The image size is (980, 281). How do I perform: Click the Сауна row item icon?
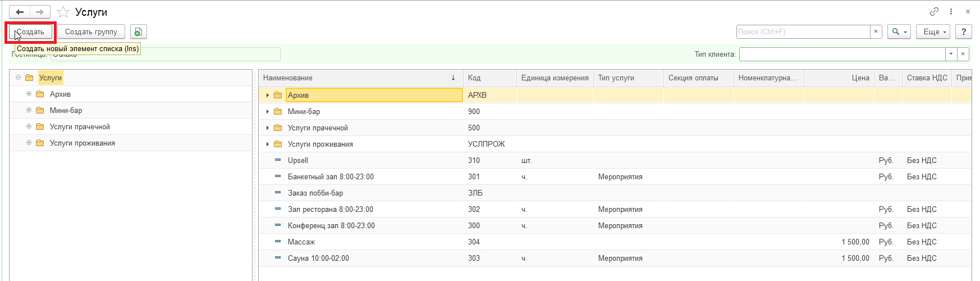(x=278, y=258)
